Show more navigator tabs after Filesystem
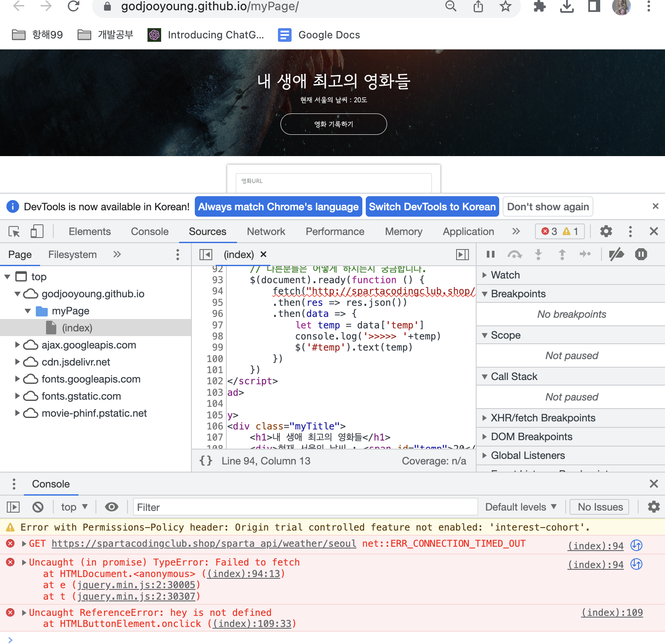665x644 pixels. 117,255
